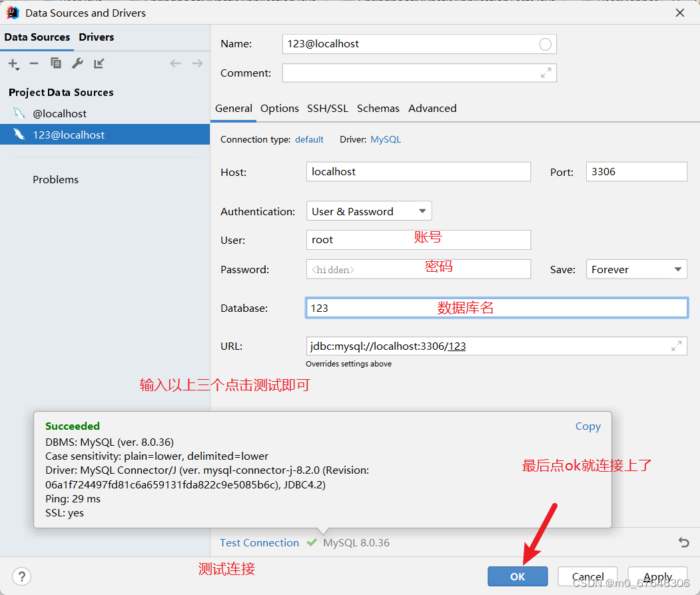
Task: Click the Apply button
Action: [657, 576]
